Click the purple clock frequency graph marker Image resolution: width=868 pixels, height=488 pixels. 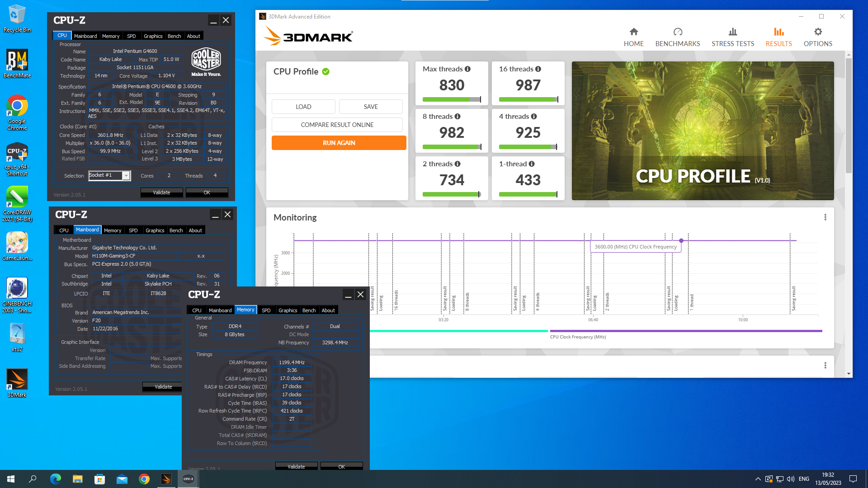[x=681, y=241]
